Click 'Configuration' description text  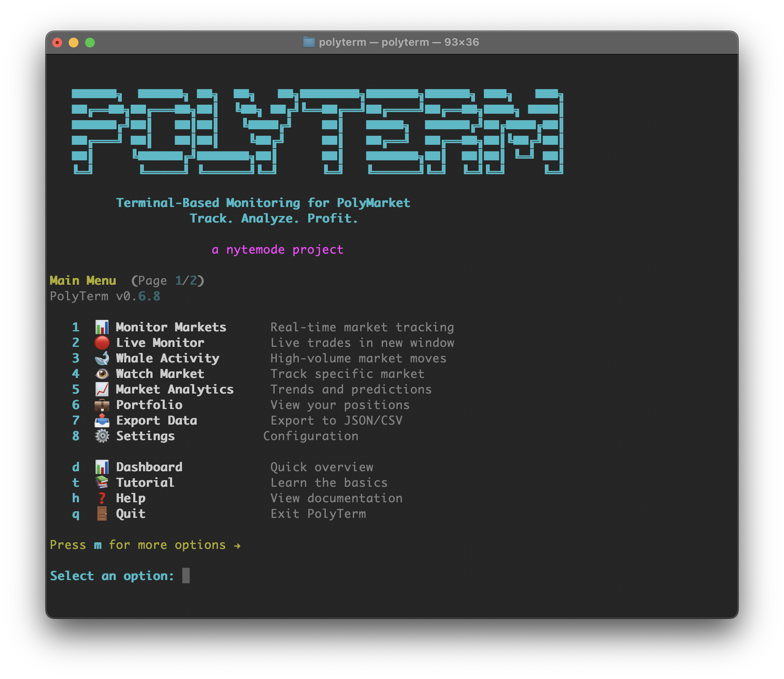[x=311, y=436]
